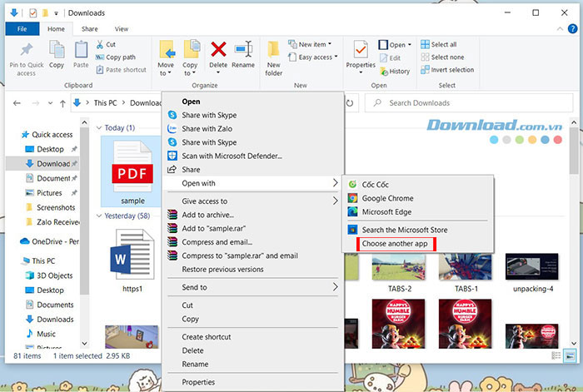Switch to the View ribbon tab
Image resolution: width=583 pixels, height=392 pixels.
click(122, 29)
